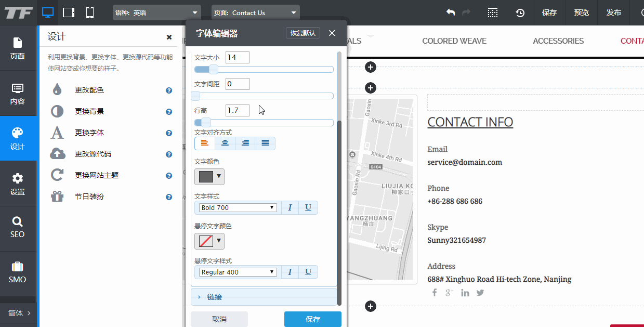Image resolution: width=644 pixels, height=327 pixels.
Task: Switch to tablet preview mode icon
Action: [x=69, y=12]
